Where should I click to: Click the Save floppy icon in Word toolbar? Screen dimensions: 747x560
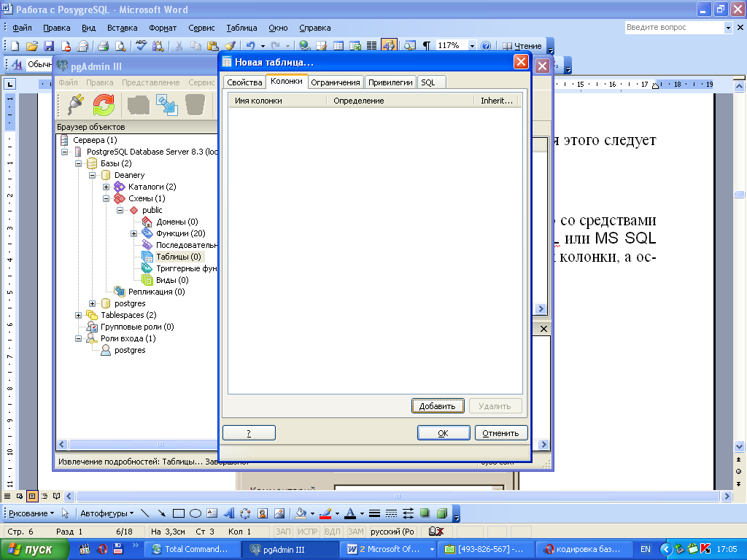[x=49, y=46]
